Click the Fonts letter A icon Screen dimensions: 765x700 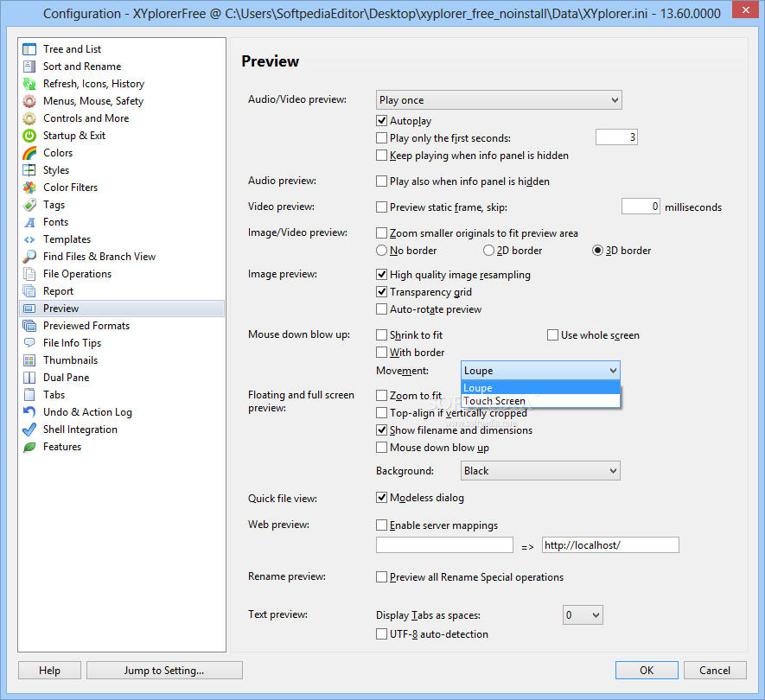click(29, 222)
